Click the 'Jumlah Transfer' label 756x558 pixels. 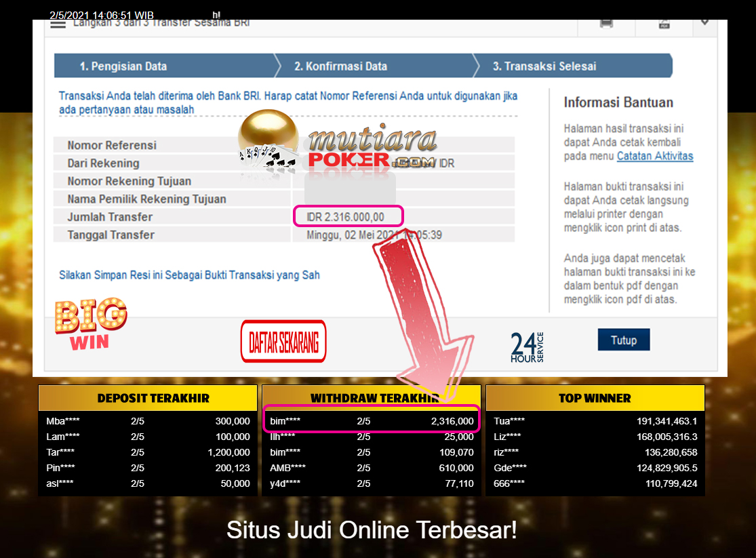click(110, 217)
